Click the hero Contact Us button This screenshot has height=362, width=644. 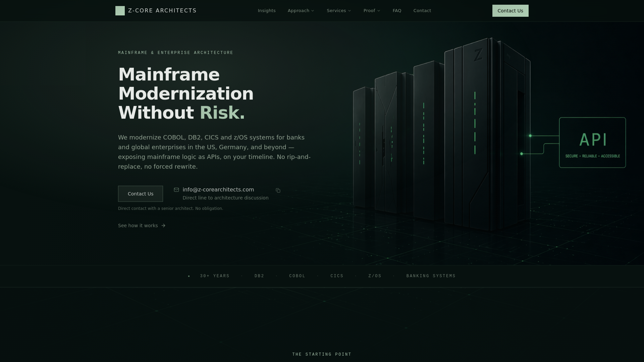click(141, 194)
